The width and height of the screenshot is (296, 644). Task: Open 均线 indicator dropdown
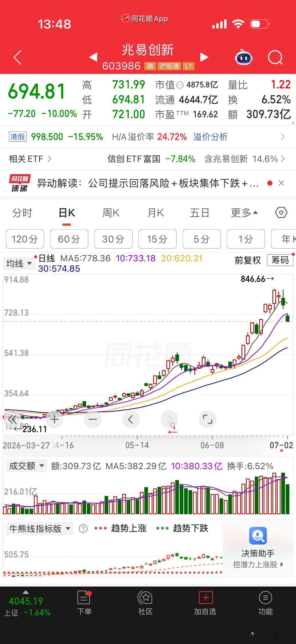[x=19, y=264]
